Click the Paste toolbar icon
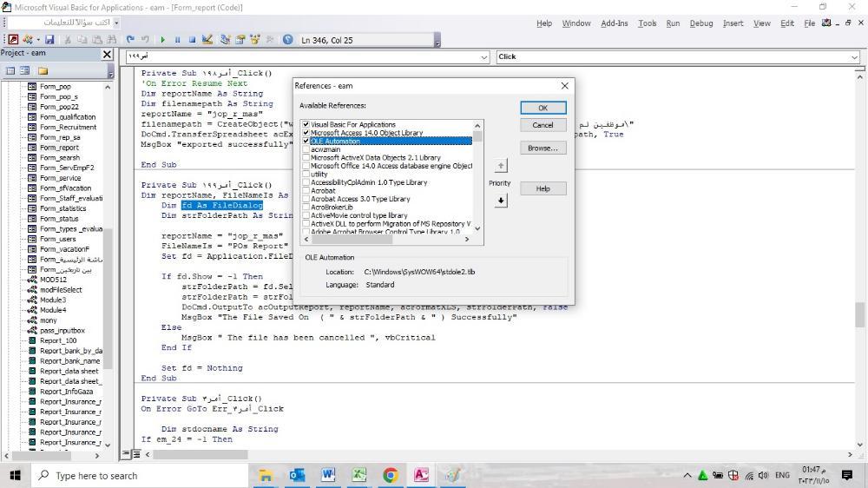Screen dimensions: 868x488 97,39
